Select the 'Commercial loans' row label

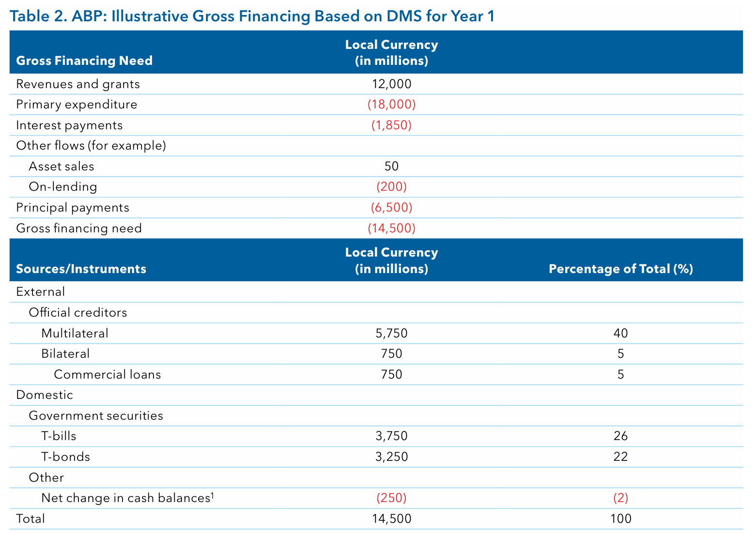(x=107, y=374)
